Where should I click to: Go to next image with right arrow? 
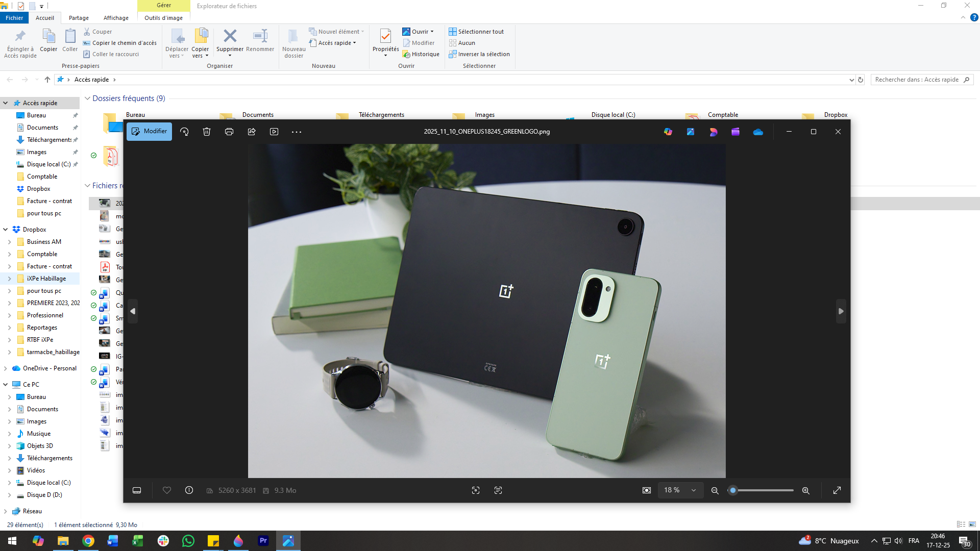tap(841, 311)
